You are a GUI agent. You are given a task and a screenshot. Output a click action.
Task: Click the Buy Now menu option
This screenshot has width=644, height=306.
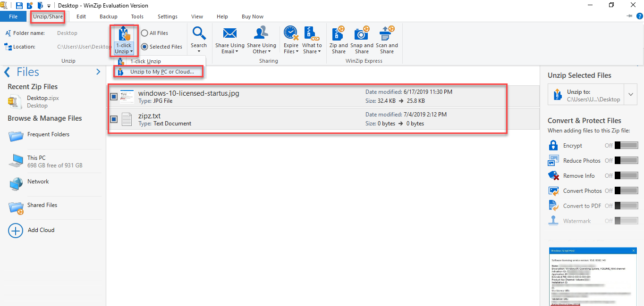(252, 16)
